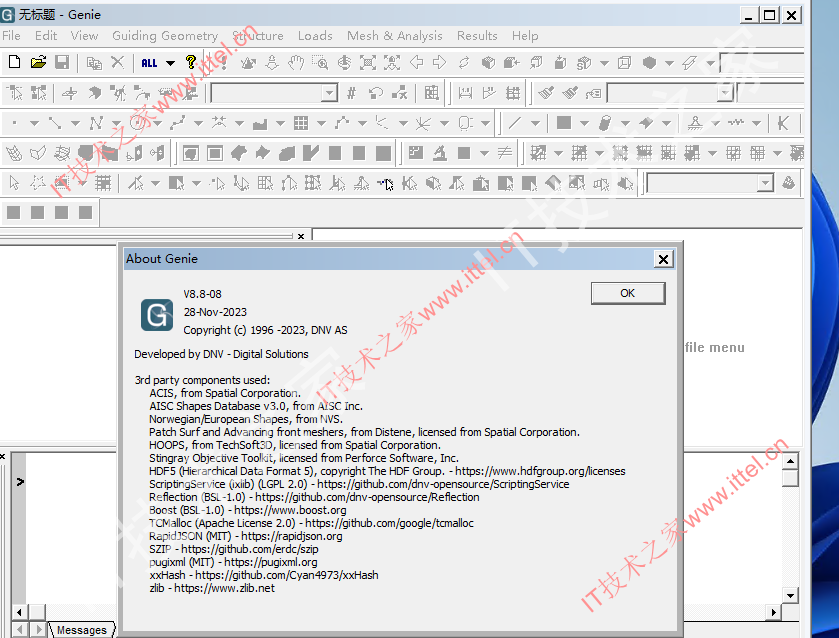
Task: Expand the dropdown arrow beside the support tool
Action: [x=716, y=123]
